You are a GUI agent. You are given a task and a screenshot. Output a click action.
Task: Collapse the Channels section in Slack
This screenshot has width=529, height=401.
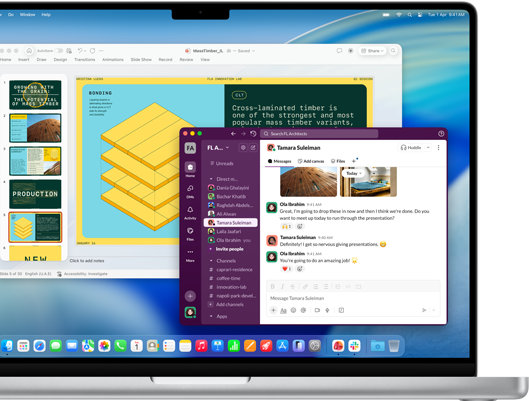click(x=211, y=261)
